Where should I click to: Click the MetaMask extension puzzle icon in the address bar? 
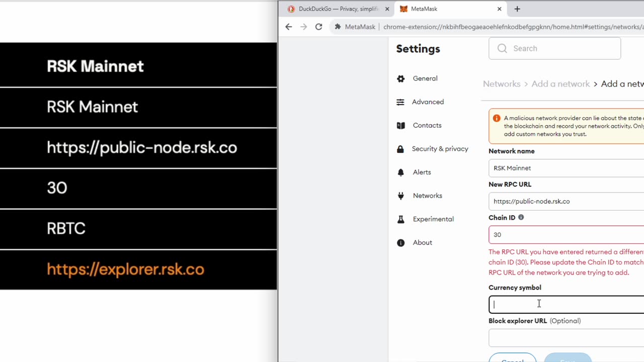point(338,27)
